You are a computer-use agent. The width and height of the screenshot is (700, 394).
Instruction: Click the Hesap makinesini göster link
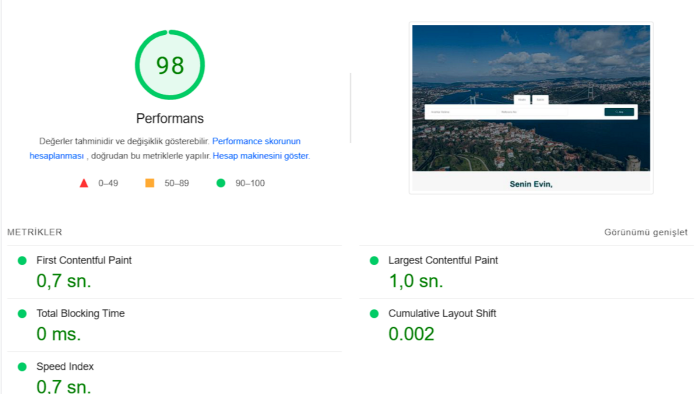261,156
